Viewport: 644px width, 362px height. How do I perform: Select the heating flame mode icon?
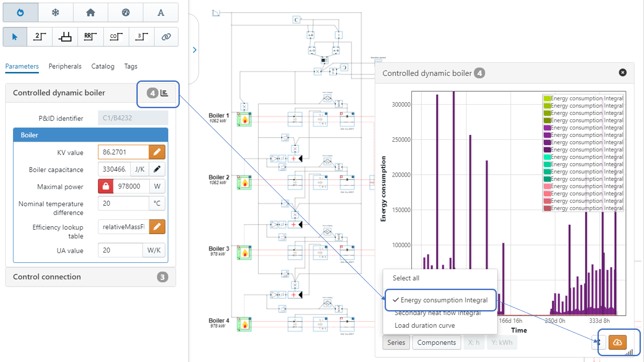pos(20,13)
